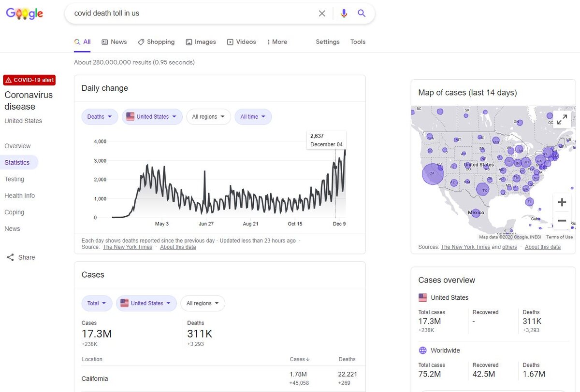Click the Google logo
Image resolution: width=580 pixels, height=392 pixels.
pos(25,14)
